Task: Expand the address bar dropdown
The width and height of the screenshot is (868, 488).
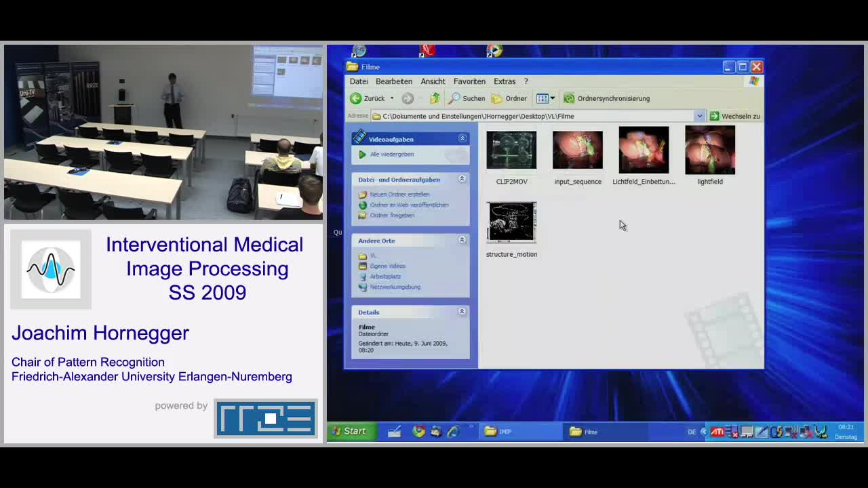Action: (699, 116)
